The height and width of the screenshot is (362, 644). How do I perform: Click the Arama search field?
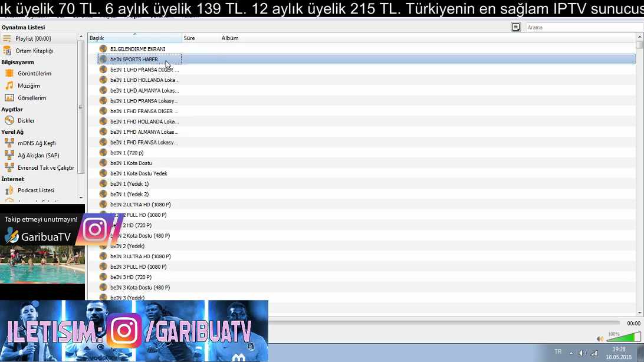coord(584,28)
